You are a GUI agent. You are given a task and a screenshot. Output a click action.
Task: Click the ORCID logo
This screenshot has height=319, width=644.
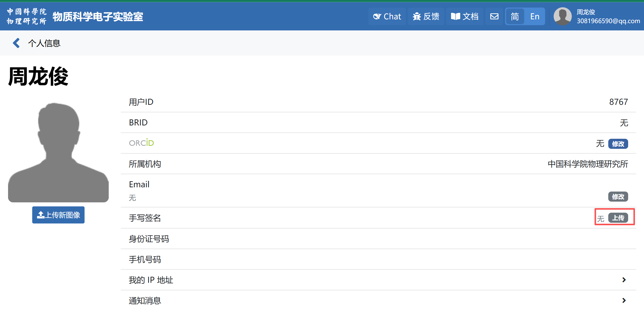141,143
